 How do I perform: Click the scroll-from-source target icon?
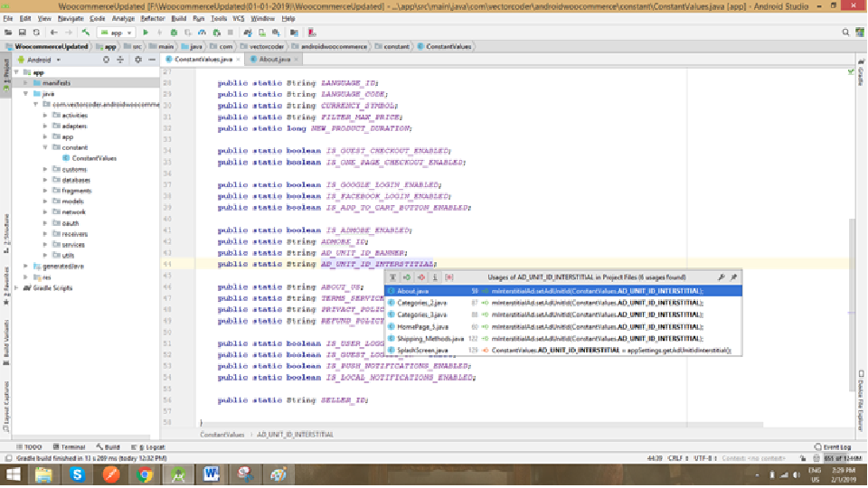[x=106, y=60]
